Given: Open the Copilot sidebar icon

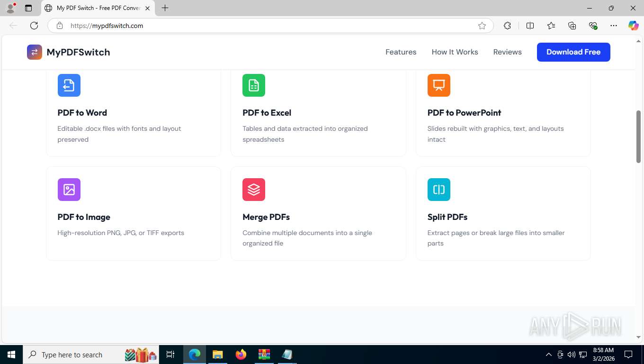Looking at the screenshot, I should pos(634,26).
